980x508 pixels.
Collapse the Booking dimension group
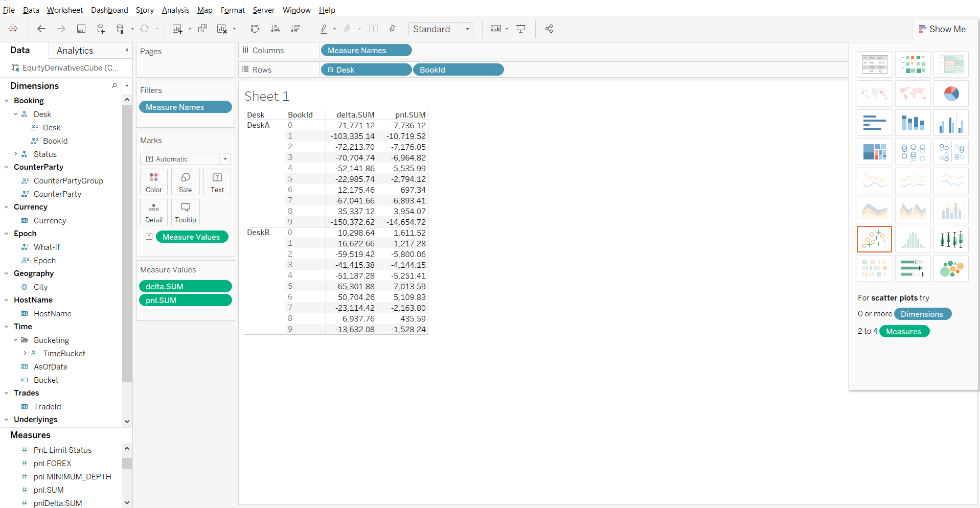(6, 100)
